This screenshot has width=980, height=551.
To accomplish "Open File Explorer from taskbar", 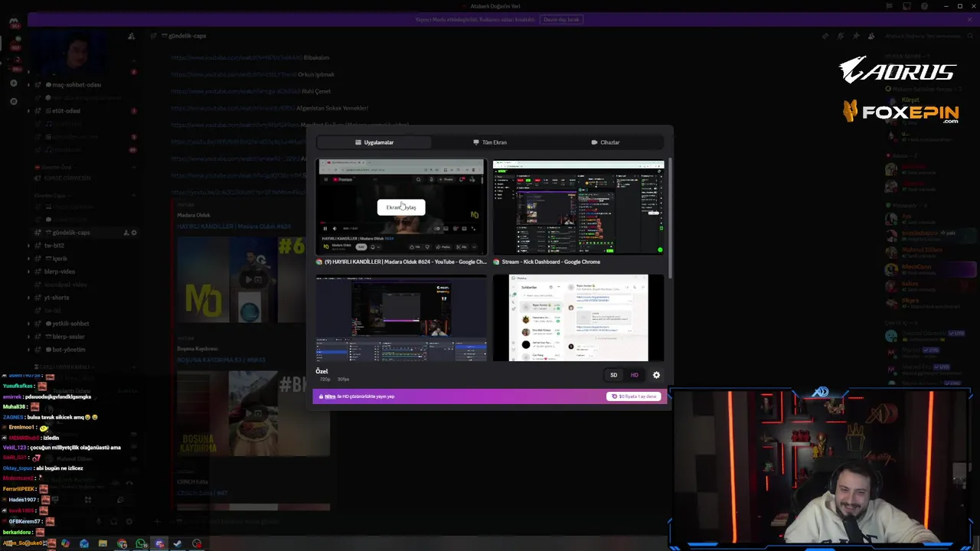I will point(103,543).
